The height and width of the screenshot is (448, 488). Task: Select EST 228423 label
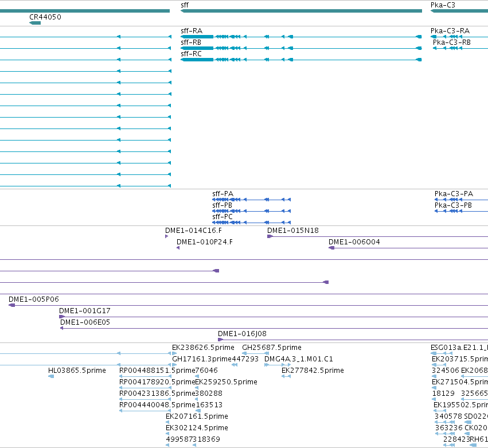[x=456, y=440]
